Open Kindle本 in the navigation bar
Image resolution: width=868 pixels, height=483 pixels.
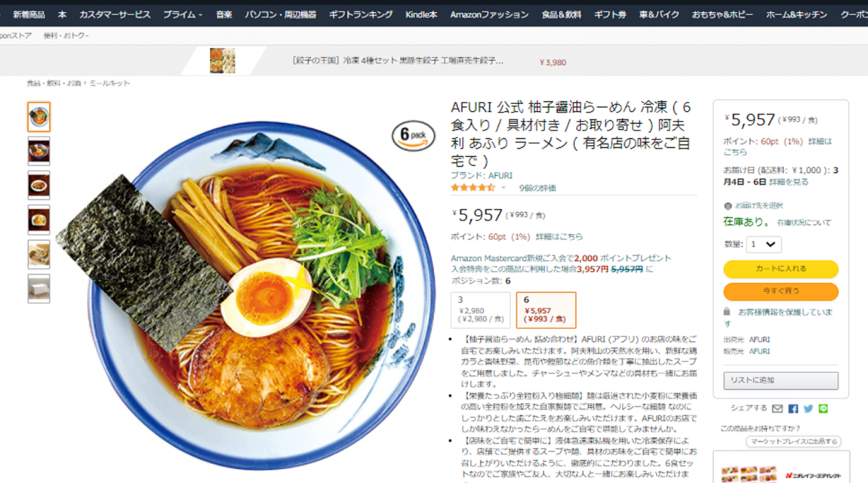[x=420, y=14]
